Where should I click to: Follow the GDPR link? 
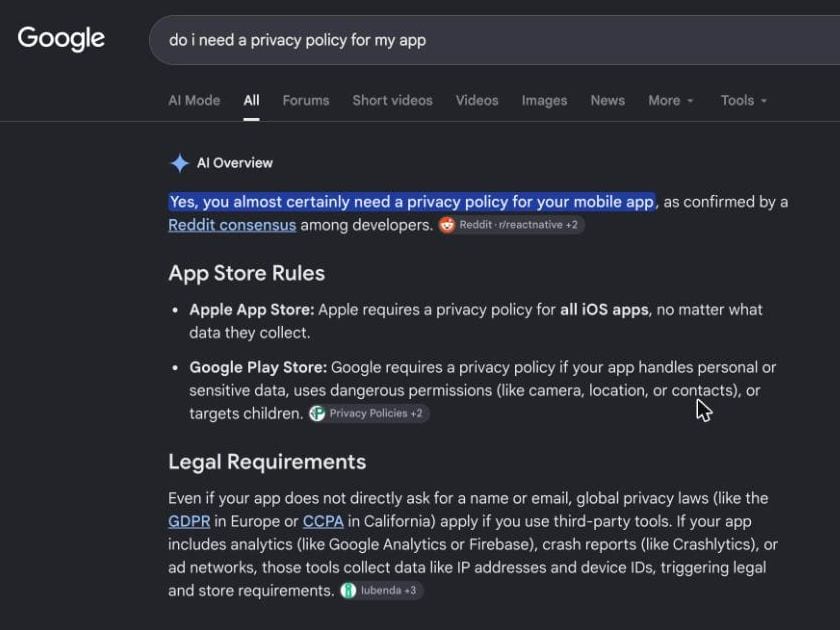tap(189, 521)
